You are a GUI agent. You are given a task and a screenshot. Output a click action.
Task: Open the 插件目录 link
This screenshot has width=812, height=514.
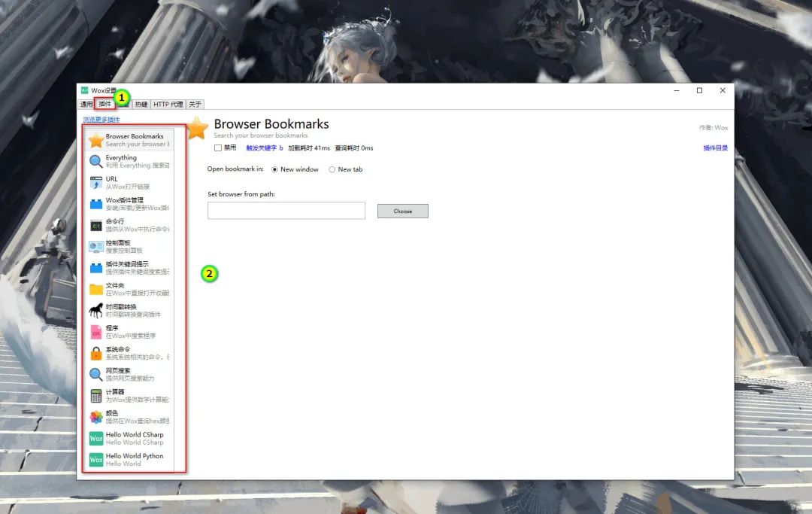click(x=715, y=148)
